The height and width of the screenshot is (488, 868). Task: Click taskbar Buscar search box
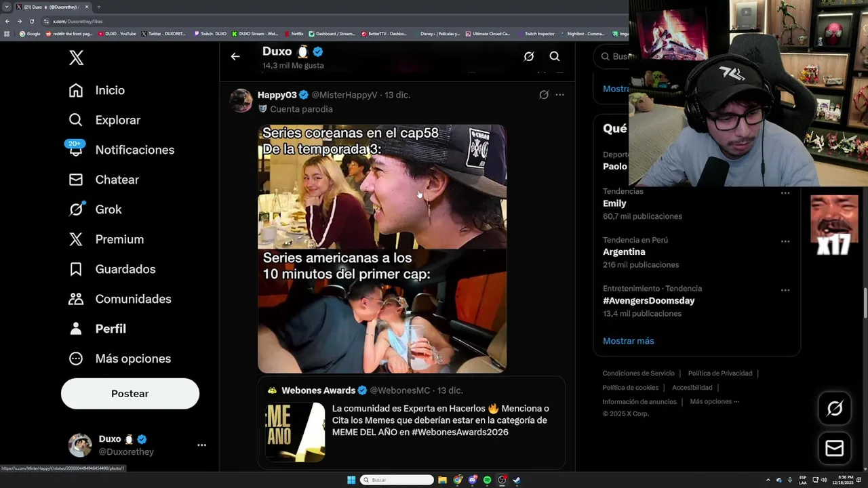click(x=397, y=480)
